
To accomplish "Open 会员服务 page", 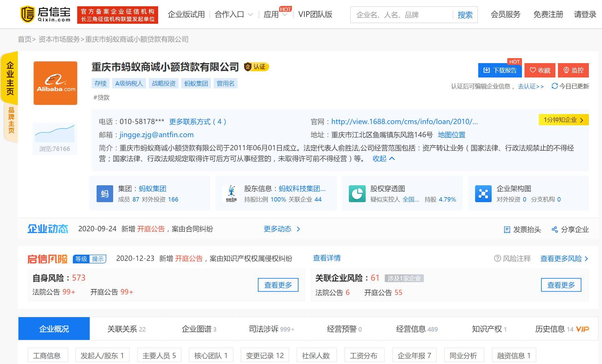I will tap(505, 14).
